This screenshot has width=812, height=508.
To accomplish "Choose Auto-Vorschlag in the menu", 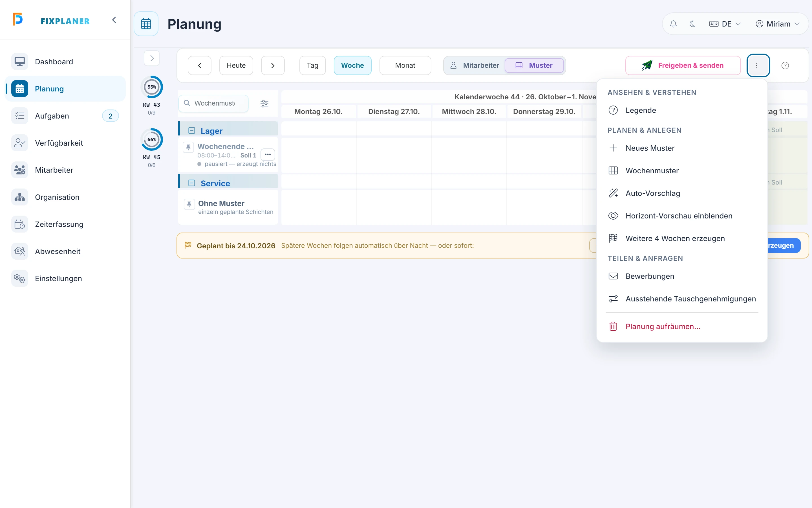I will (x=682, y=193).
